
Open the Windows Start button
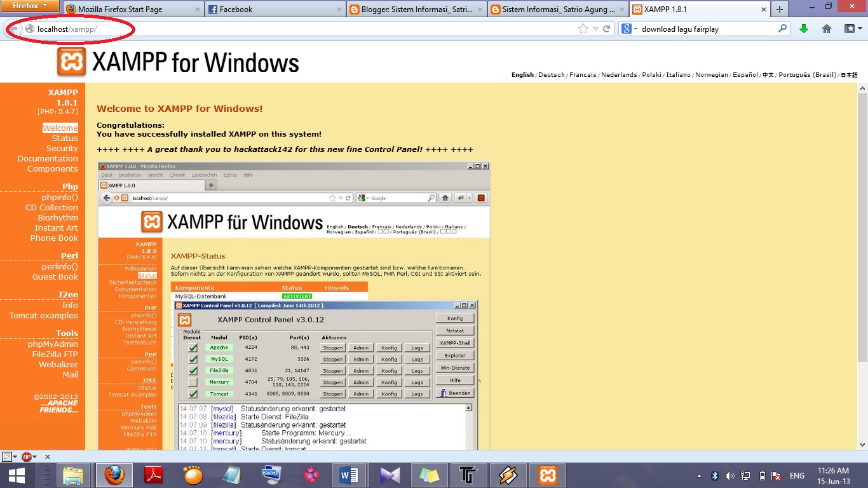coord(17,475)
